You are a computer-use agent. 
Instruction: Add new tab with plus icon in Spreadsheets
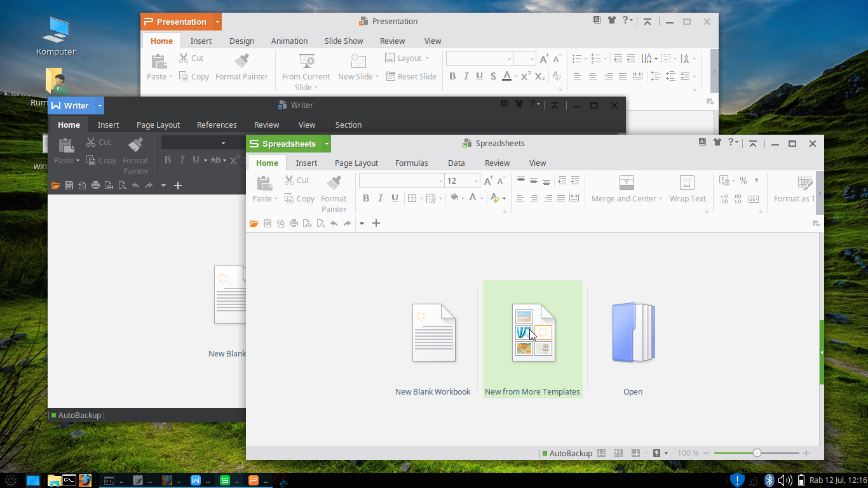coord(376,223)
